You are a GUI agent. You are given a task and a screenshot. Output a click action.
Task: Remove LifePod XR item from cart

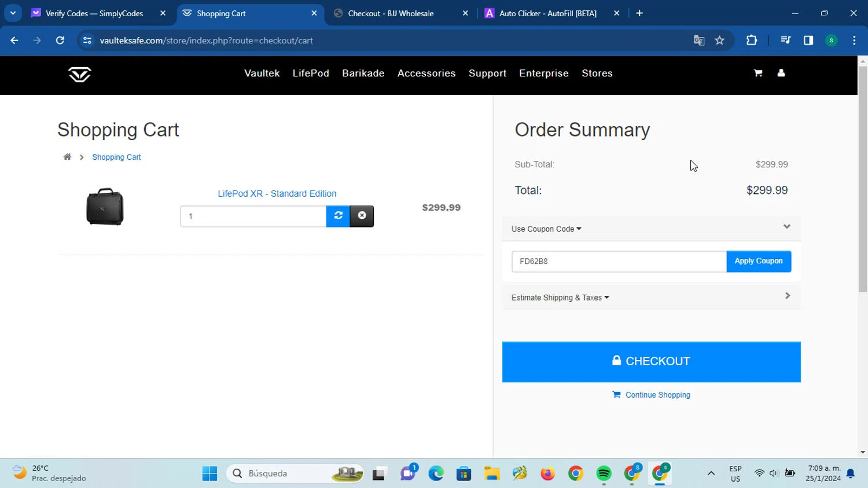[362, 216]
